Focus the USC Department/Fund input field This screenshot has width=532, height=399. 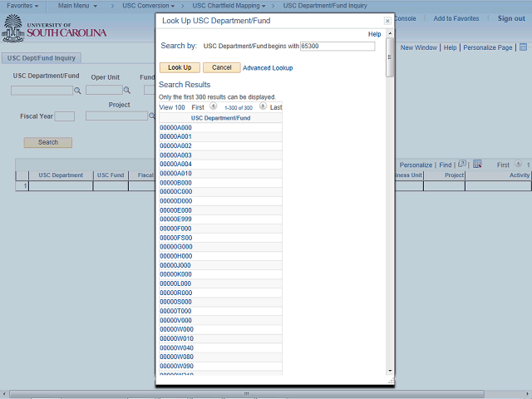(x=42, y=91)
